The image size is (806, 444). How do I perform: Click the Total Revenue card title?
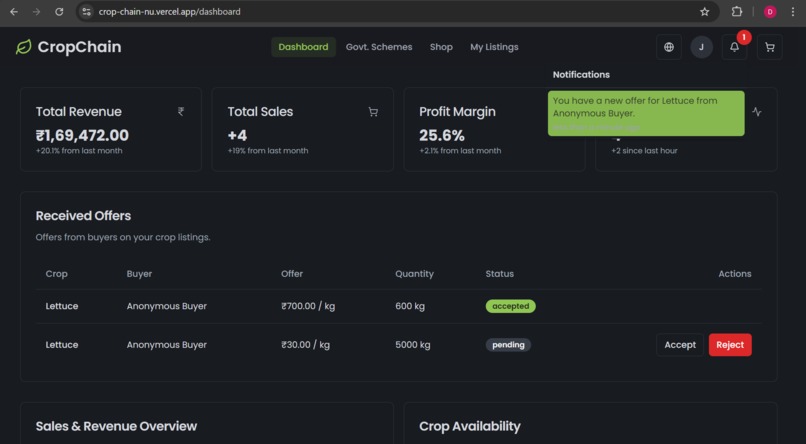pyautogui.click(x=79, y=112)
